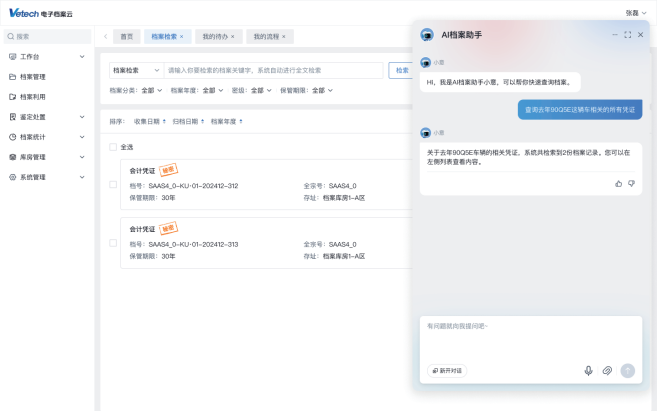Check the record SAAS4_0-KU·01-202412-313 checkbox
The image size is (657, 411).
click(x=113, y=243)
